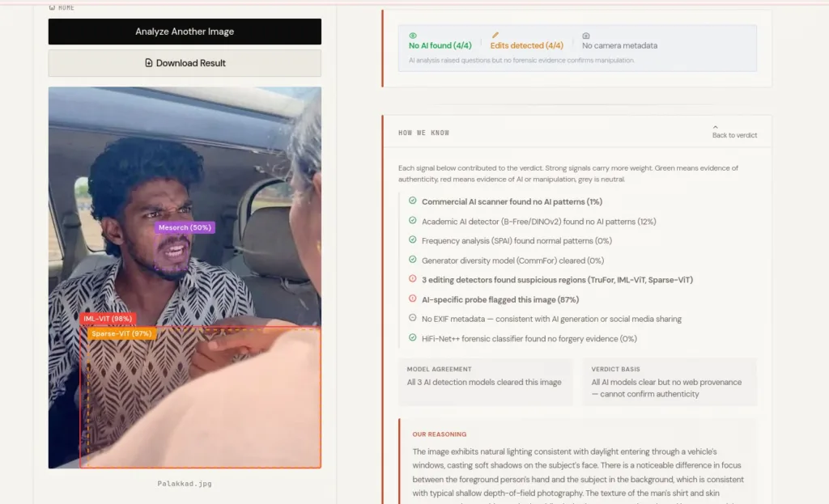Select the Mesorch (50%) region label
Image resolution: width=829 pixels, height=504 pixels.
point(185,227)
